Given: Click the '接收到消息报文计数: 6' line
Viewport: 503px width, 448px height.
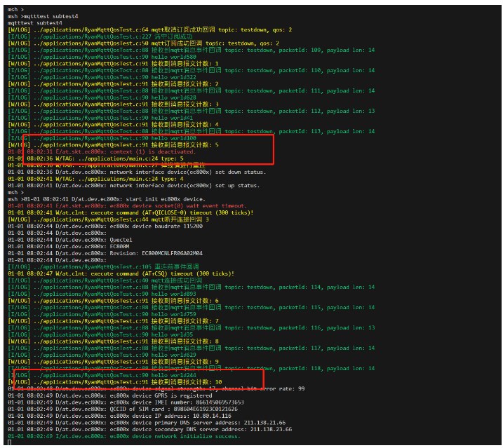Looking at the screenshot, I should click(x=113, y=301).
